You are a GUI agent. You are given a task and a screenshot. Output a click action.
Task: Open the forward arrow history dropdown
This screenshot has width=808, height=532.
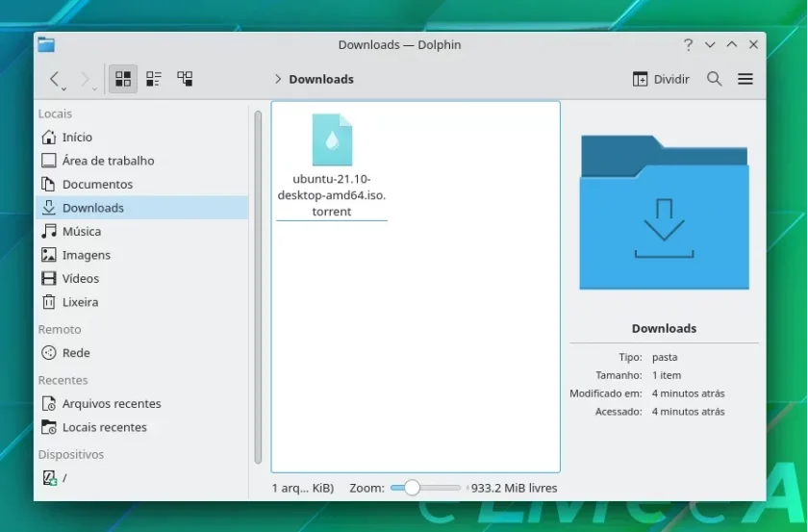click(x=95, y=89)
